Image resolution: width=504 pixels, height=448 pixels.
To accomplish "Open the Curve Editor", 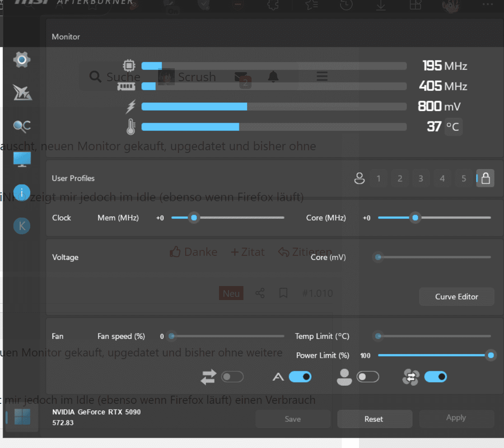I will tap(456, 297).
